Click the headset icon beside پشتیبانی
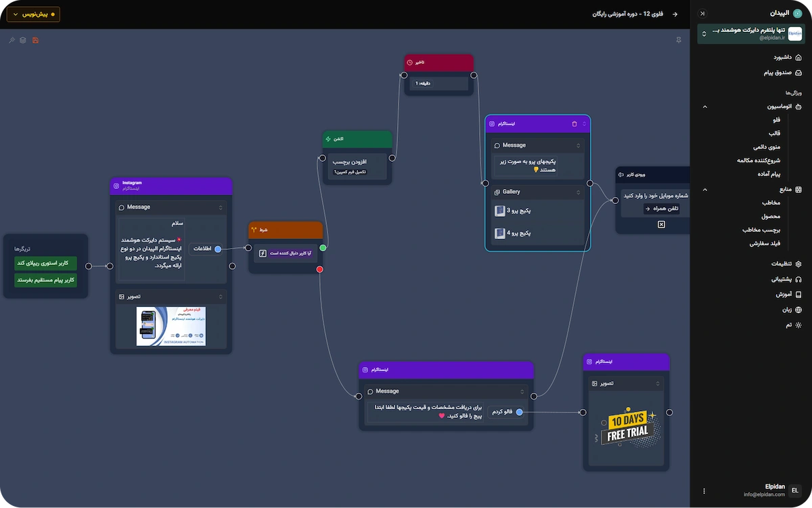812x508 pixels. click(x=798, y=279)
